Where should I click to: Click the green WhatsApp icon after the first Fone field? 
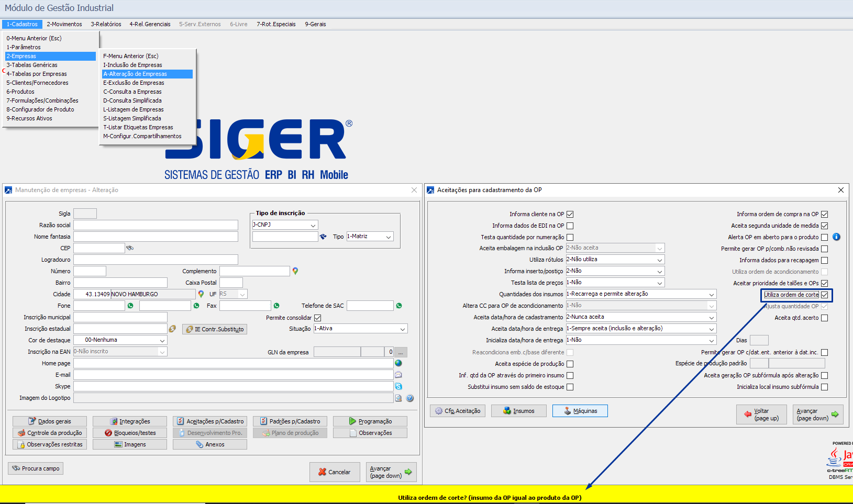point(130,306)
